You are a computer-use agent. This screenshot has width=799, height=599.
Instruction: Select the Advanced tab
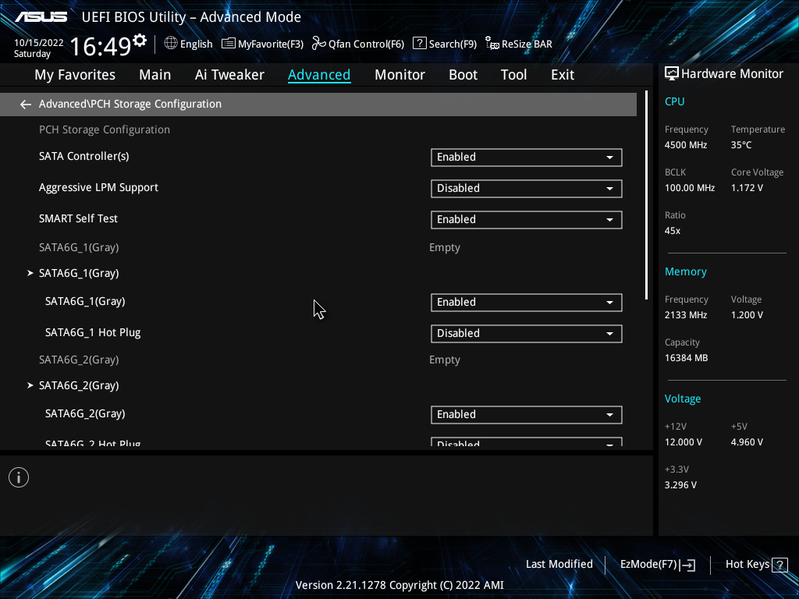pyautogui.click(x=319, y=75)
